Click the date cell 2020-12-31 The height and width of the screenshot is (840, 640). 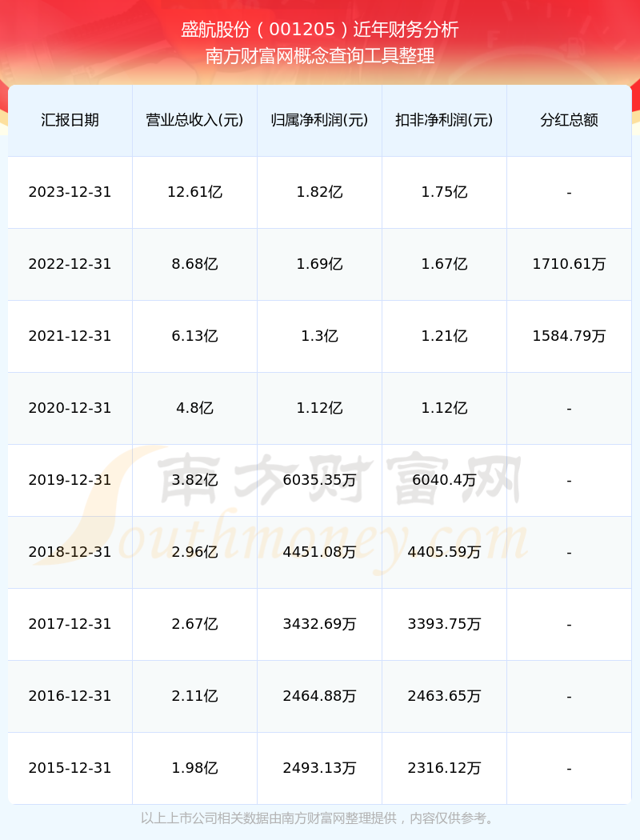pos(70,408)
